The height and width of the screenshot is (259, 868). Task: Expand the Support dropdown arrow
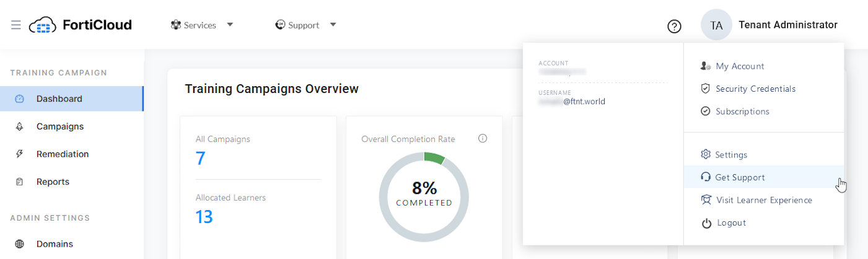[333, 25]
